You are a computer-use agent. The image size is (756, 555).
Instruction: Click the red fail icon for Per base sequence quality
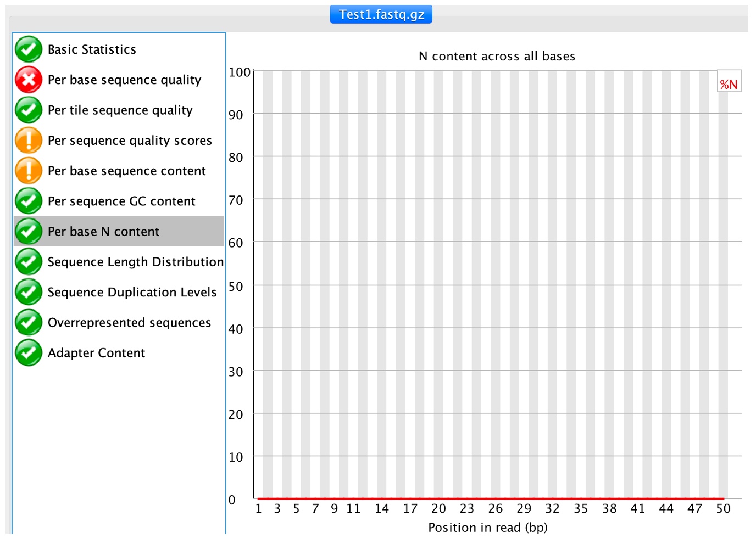pos(29,80)
